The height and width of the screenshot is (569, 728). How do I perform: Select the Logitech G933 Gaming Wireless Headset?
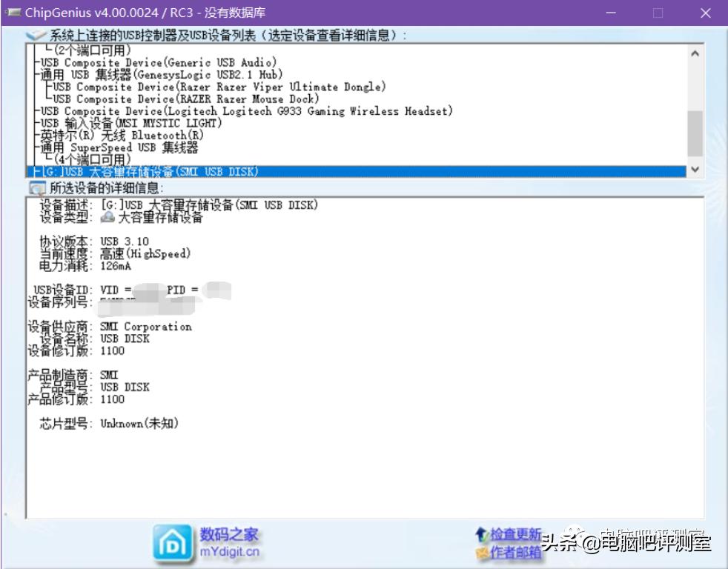click(222, 111)
